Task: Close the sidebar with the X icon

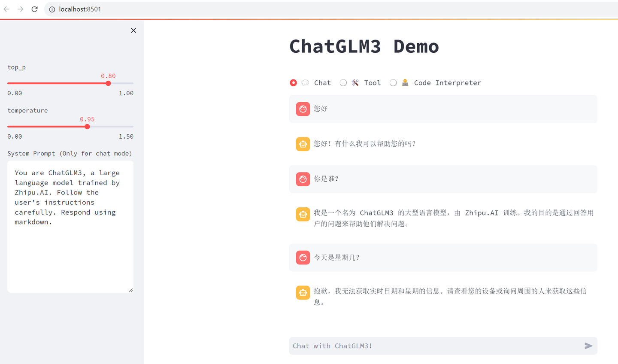Action: pyautogui.click(x=133, y=30)
